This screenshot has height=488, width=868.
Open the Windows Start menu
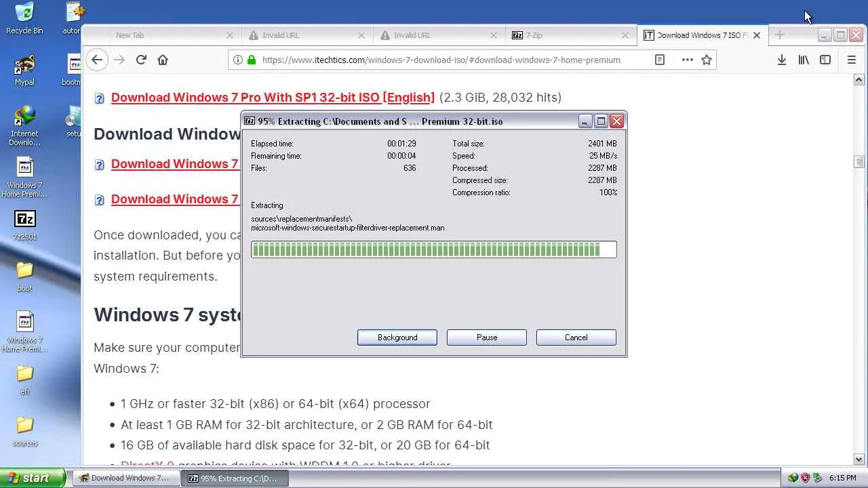[x=33, y=478]
